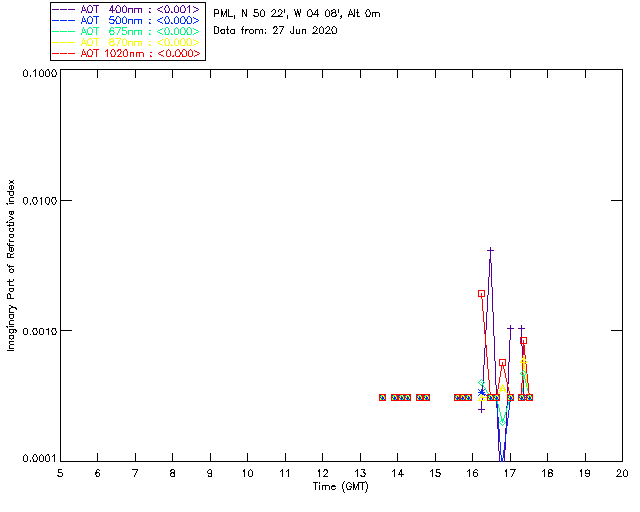
Task: Click the AOT 870nm legend entry
Action: tap(127, 42)
